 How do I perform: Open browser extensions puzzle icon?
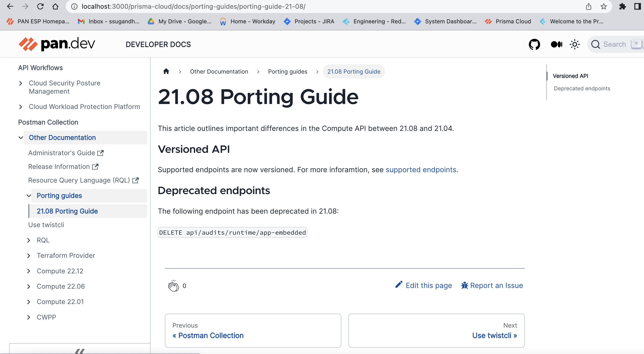tap(622, 7)
